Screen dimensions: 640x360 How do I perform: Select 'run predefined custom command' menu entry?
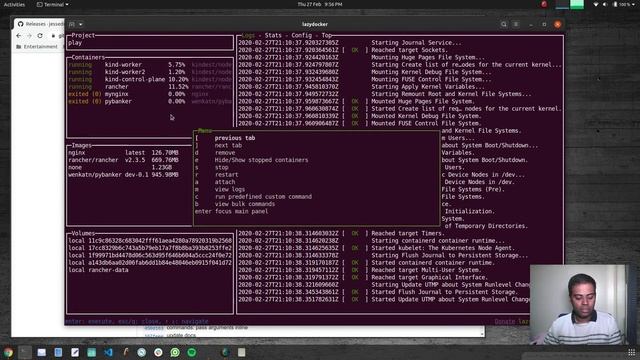[317, 197]
